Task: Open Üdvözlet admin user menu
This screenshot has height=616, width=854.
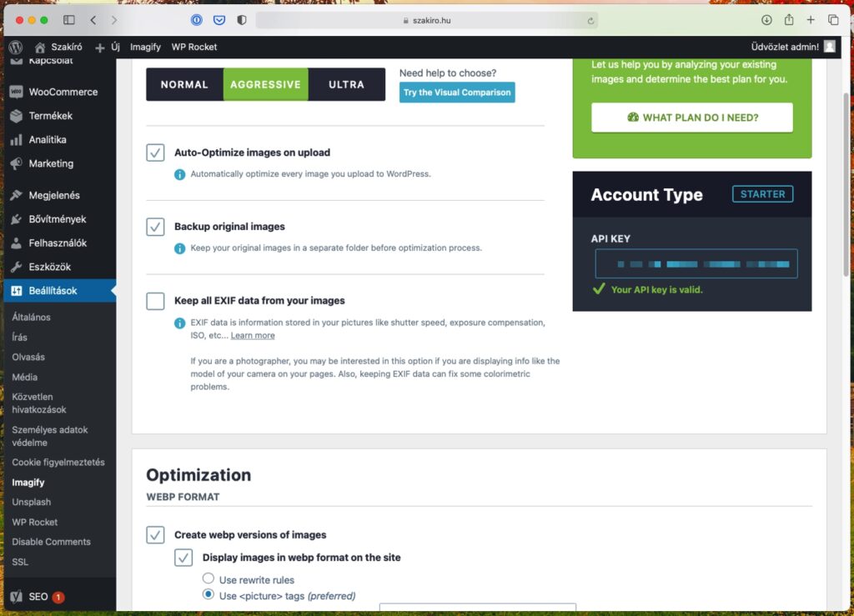Action: (x=792, y=48)
